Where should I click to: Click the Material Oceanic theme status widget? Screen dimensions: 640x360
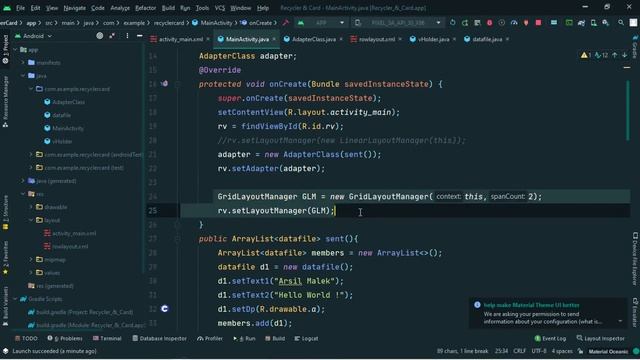pyautogui.click(x=608, y=351)
